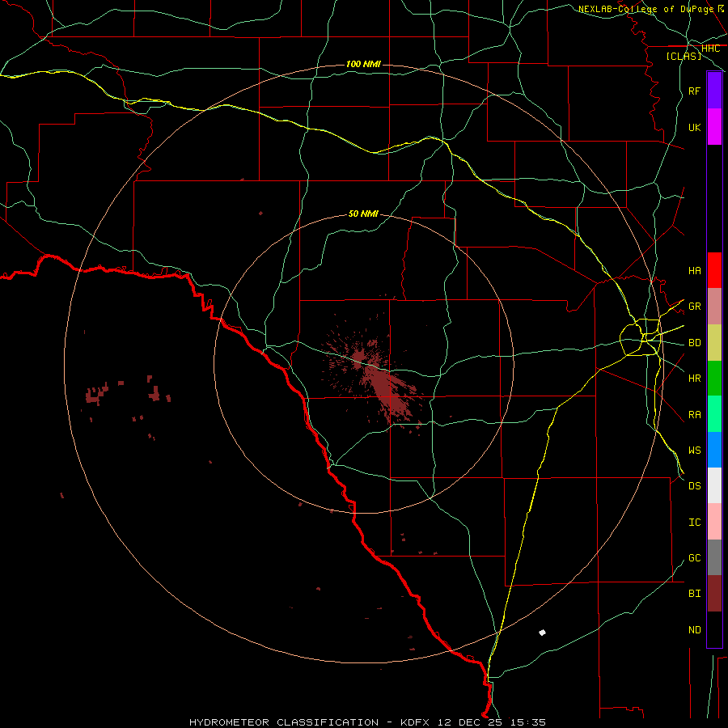
Task: Click the 'DS' legend label
Action: click(695, 486)
